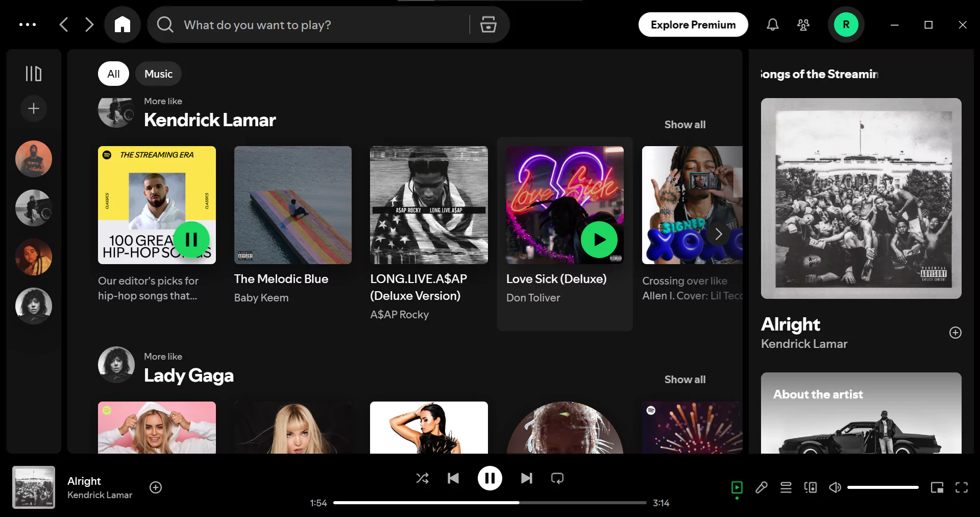
Task: Open Lady Gaga section heading
Action: point(189,375)
